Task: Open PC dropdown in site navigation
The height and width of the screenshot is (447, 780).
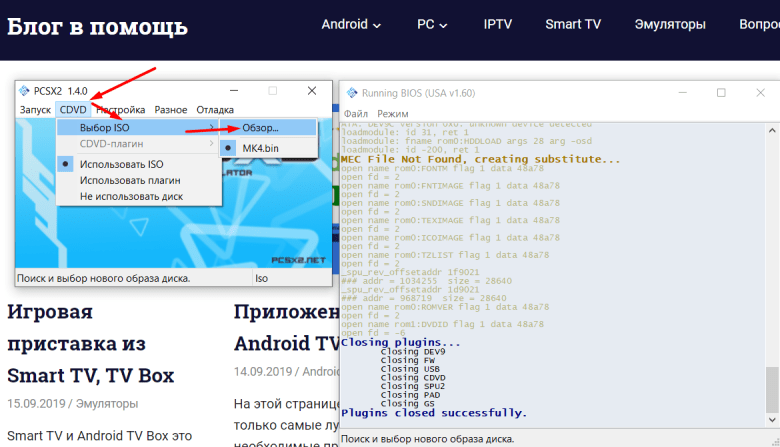Action: point(432,24)
